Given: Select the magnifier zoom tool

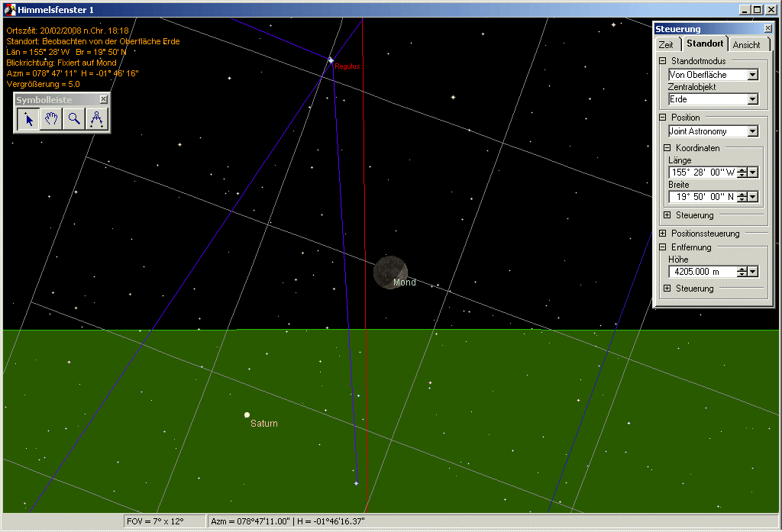Looking at the screenshot, I should [x=74, y=119].
